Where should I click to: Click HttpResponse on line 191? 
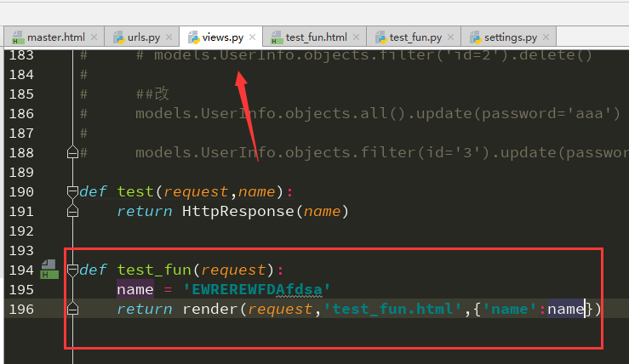click(x=237, y=211)
